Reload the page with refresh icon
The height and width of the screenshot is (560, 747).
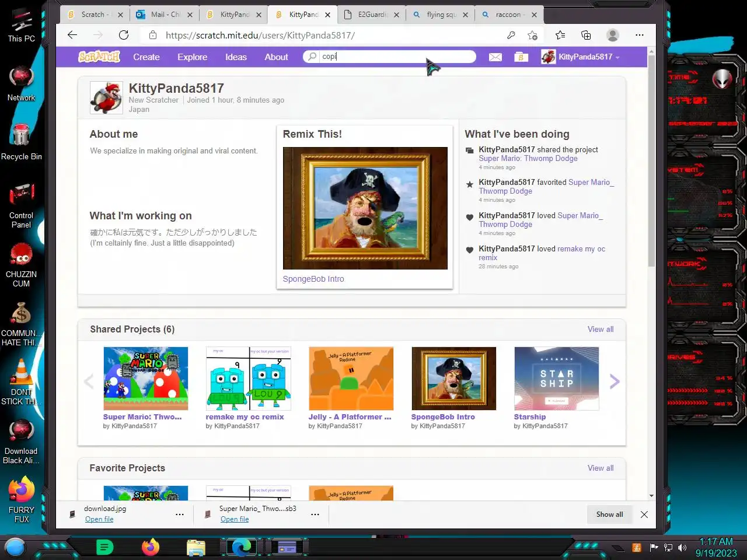[x=124, y=35]
